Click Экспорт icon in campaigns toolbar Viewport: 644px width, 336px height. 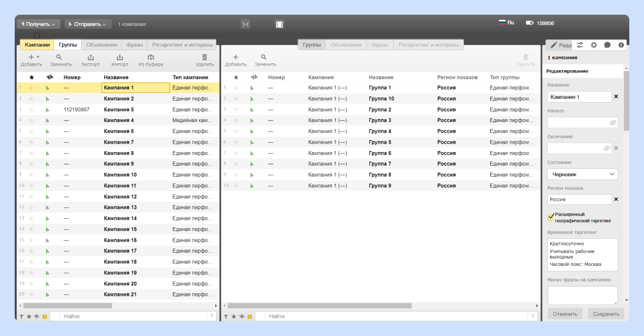pos(90,57)
